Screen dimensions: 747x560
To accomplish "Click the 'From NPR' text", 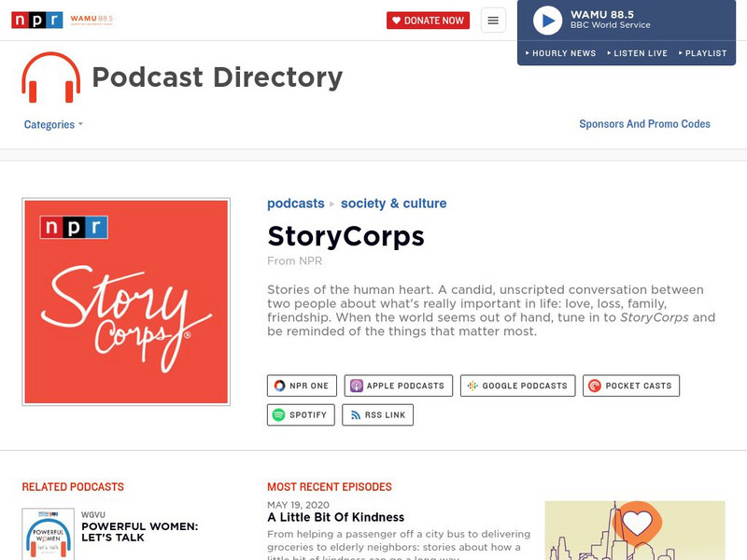I will click(294, 261).
